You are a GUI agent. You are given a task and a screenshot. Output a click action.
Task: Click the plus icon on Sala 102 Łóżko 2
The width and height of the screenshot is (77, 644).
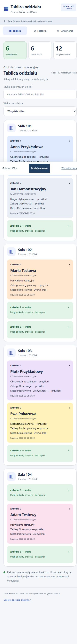(x=69, y=307)
